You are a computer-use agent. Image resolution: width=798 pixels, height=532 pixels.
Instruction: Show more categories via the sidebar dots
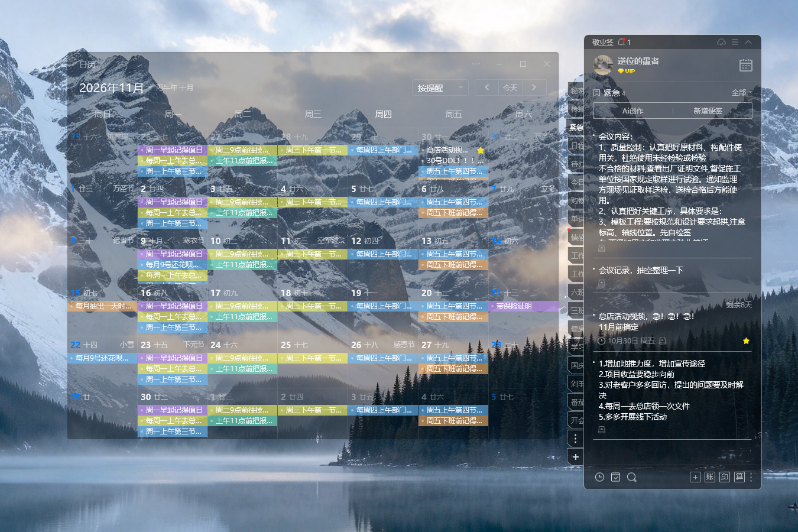click(575, 439)
